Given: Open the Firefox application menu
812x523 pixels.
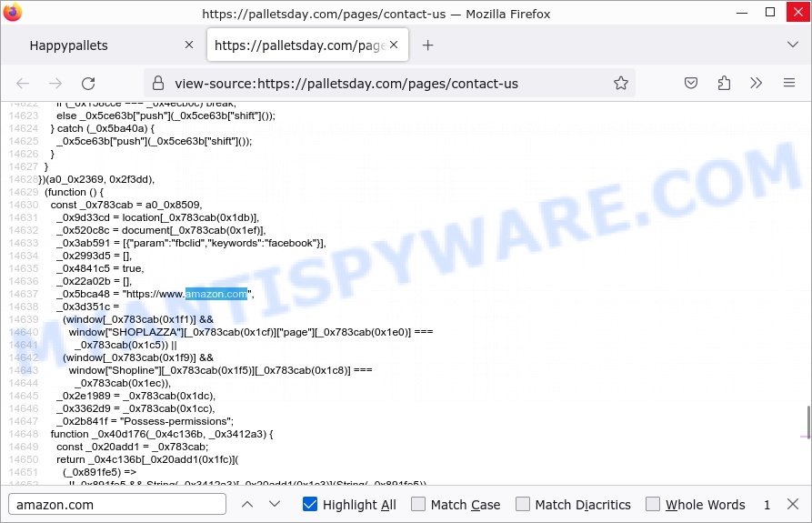Looking at the screenshot, I should [x=788, y=83].
